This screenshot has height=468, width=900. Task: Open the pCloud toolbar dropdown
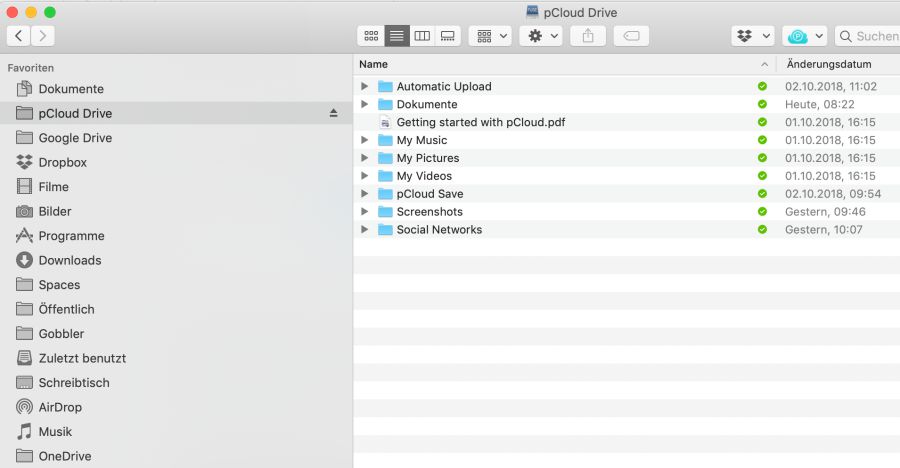pyautogui.click(x=805, y=36)
